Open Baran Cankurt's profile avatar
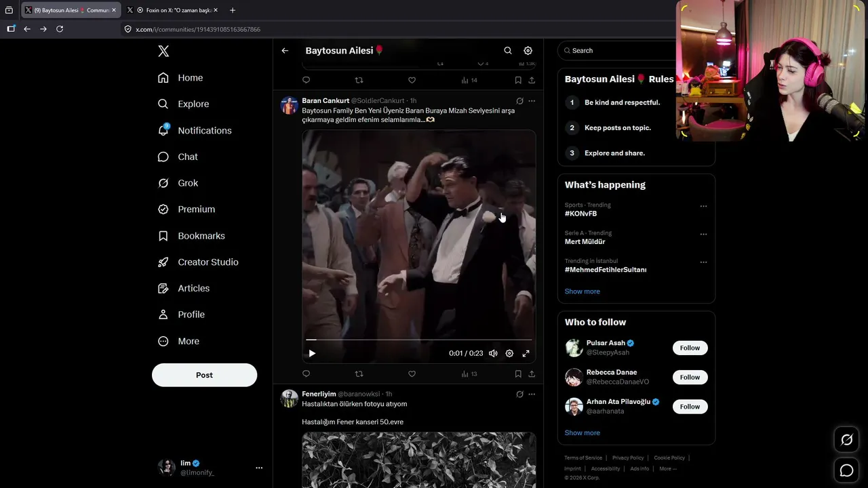868x488 pixels. pos(290,105)
